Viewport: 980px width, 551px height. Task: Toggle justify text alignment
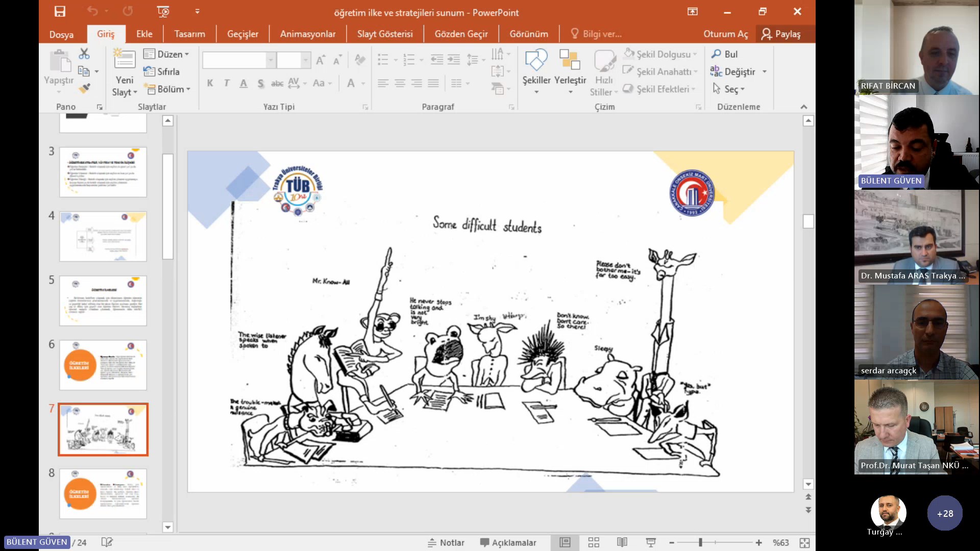click(433, 83)
